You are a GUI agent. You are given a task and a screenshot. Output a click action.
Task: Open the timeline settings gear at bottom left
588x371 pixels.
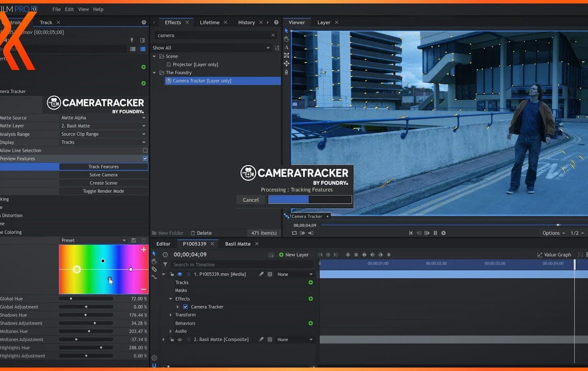[154, 358]
